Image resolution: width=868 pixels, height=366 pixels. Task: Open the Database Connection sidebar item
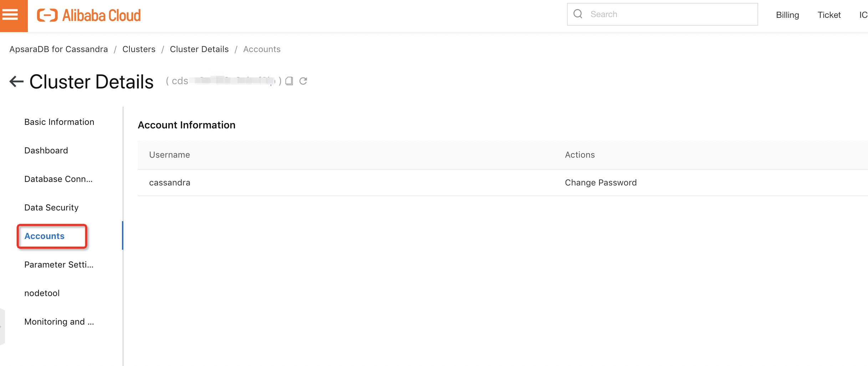(x=58, y=179)
